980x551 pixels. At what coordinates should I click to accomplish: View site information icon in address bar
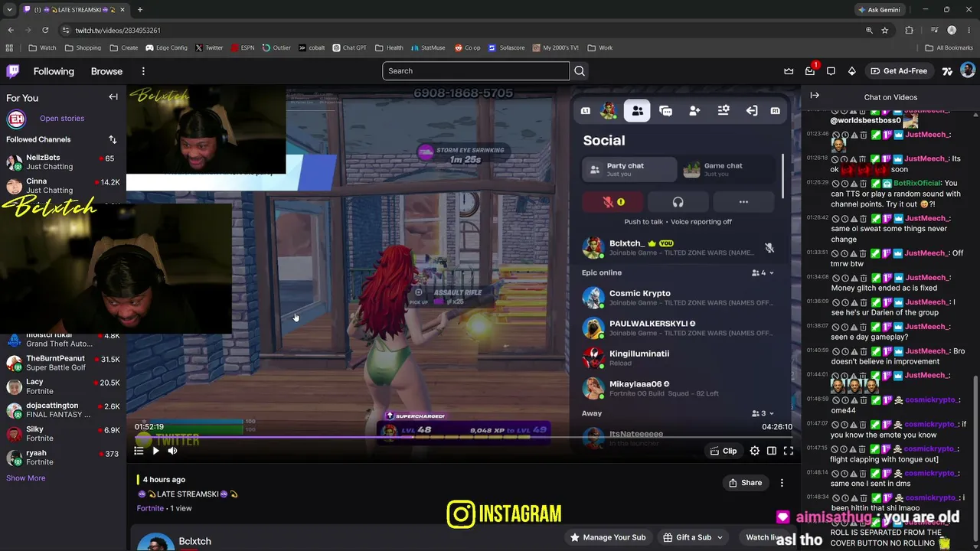pyautogui.click(x=67, y=30)
